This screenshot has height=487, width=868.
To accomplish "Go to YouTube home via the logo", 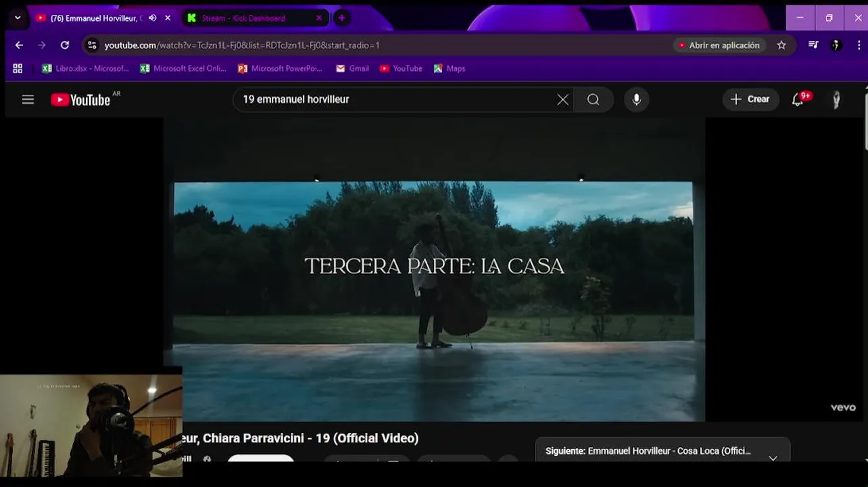I will click(x=81, y=99).
